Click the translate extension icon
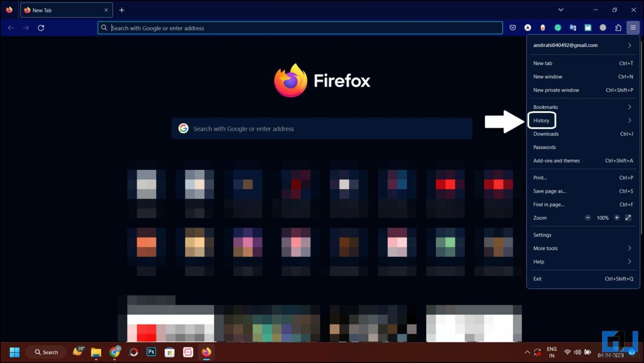Image resolution: width=644 pixels, height=363 pixels. point(573,28)
